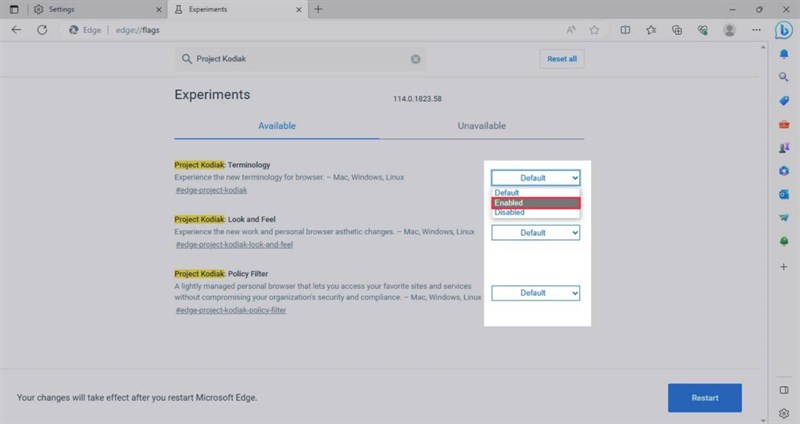Image resolution: width=800 pixels, height=424 pixels.
Task: Switch to the Unavailable tab
Action: 482,126
